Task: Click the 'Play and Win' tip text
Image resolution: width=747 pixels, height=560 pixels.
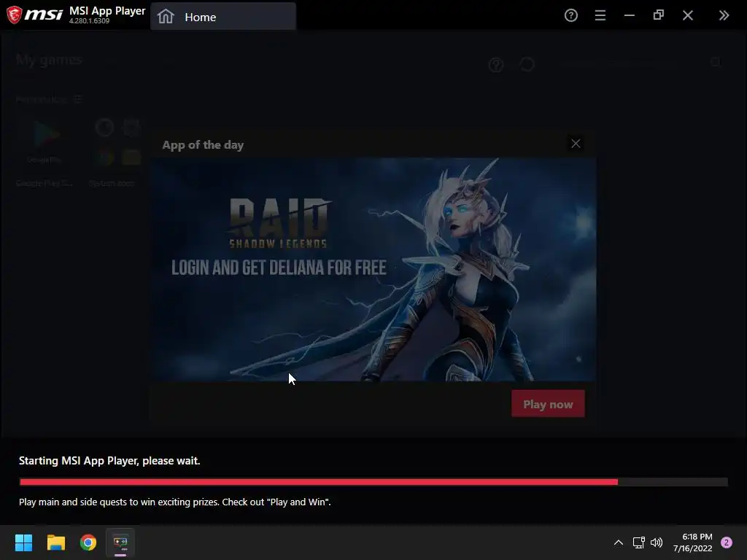Action: tap(175, 502)
